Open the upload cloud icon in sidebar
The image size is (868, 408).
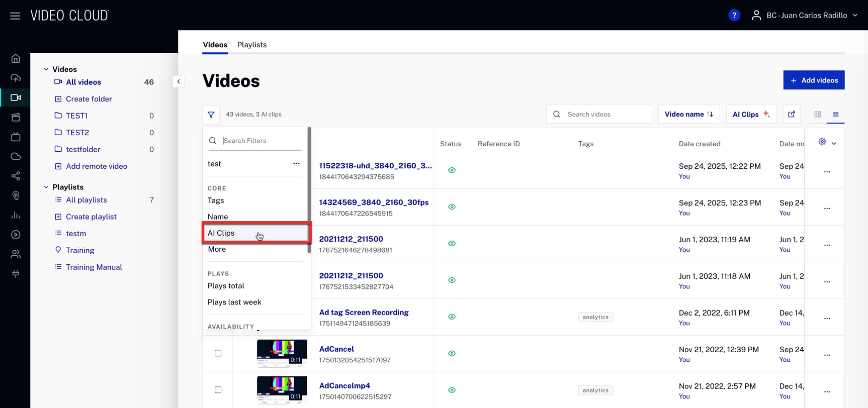point(16,78)
